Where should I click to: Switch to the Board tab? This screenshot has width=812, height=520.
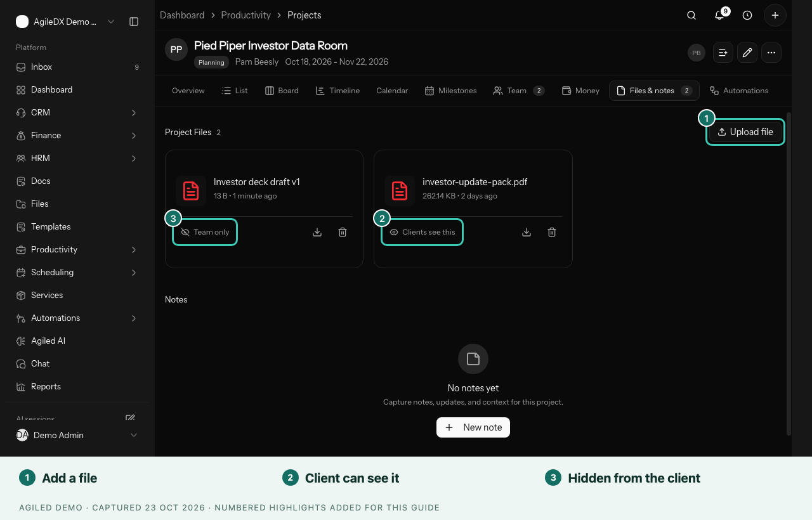282,91
